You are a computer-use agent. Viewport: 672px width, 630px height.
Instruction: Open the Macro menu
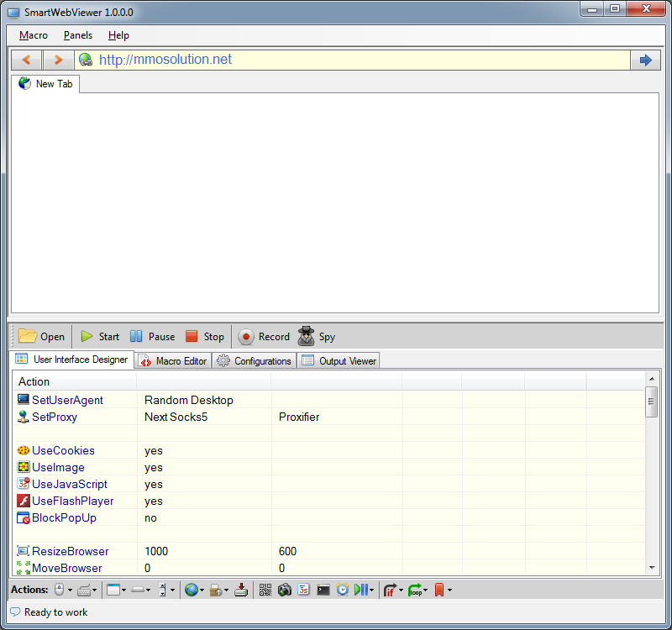[x=34, y=35]
